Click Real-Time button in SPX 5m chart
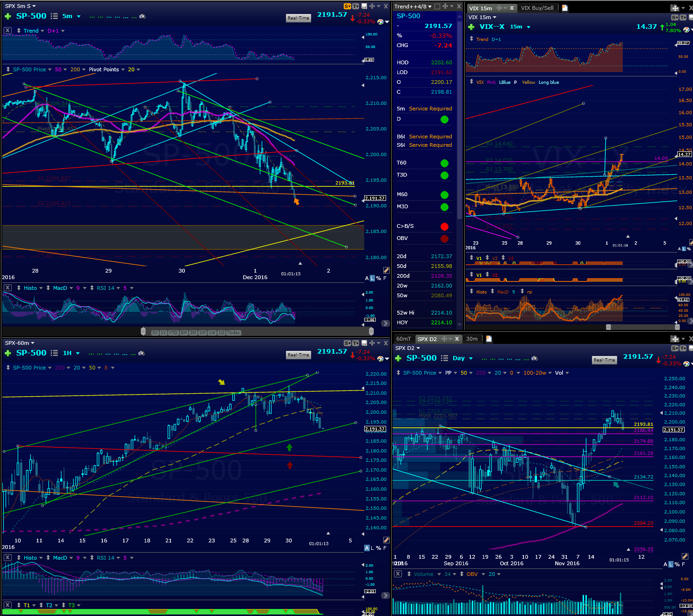The height and width of the screenshot is (616, 693). click(x=298, y=18)
